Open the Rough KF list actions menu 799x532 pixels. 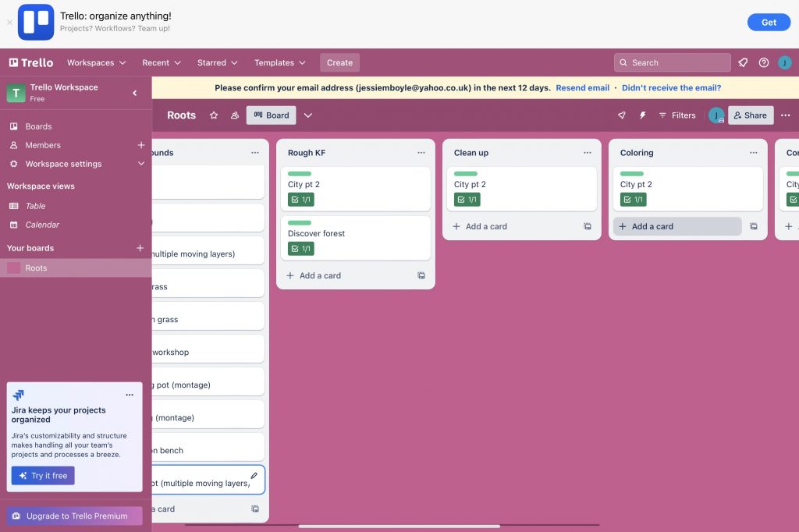click(421, 152)
